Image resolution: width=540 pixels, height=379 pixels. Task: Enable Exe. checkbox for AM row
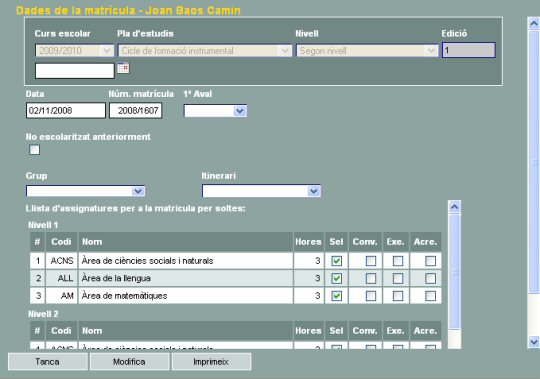click(398, 296)
